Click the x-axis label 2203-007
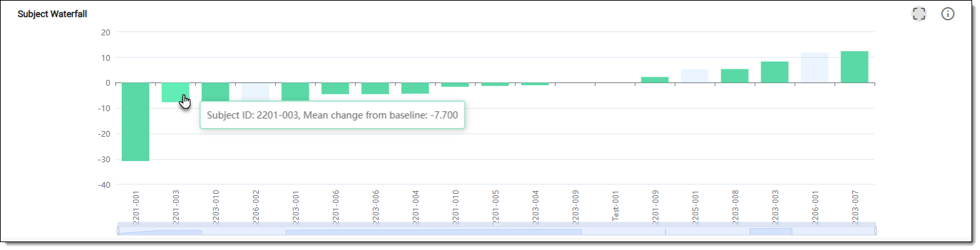The height and width of the screenshot is (250, 980). (856, 207)
